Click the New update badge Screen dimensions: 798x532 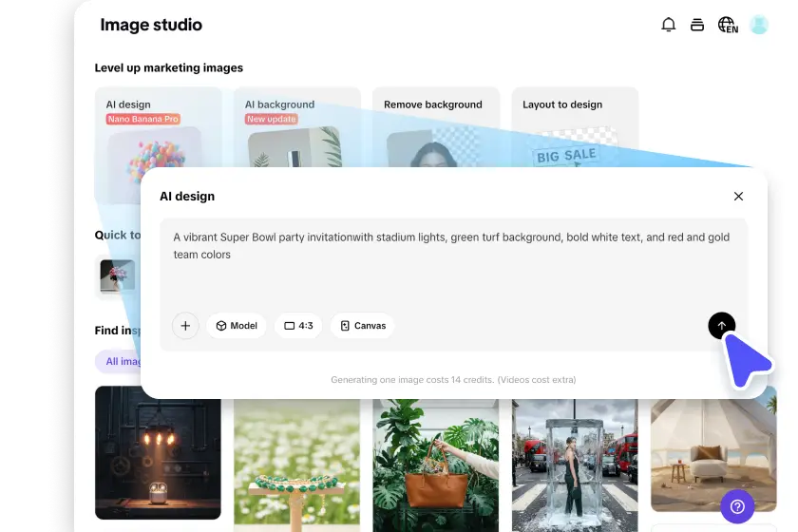coord(272,119)
